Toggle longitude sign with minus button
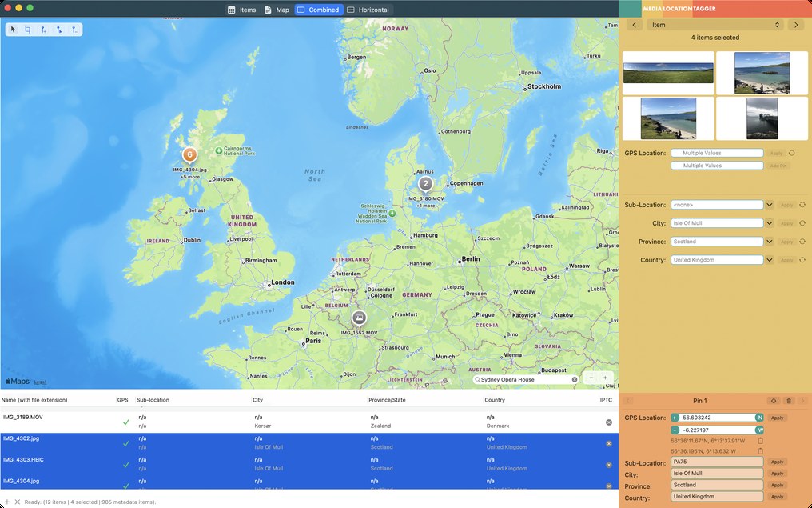The width and height of the screenshot is (812, 508). 675,430
